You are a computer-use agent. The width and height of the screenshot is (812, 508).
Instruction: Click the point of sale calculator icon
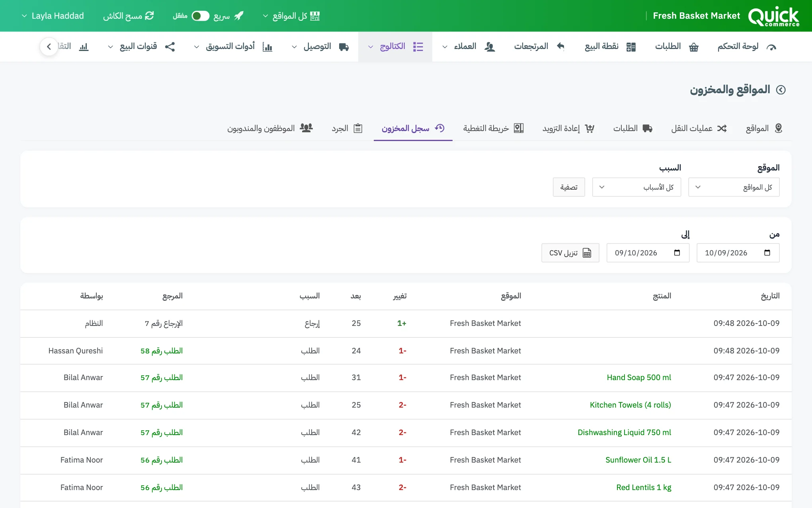coord(631,47)
